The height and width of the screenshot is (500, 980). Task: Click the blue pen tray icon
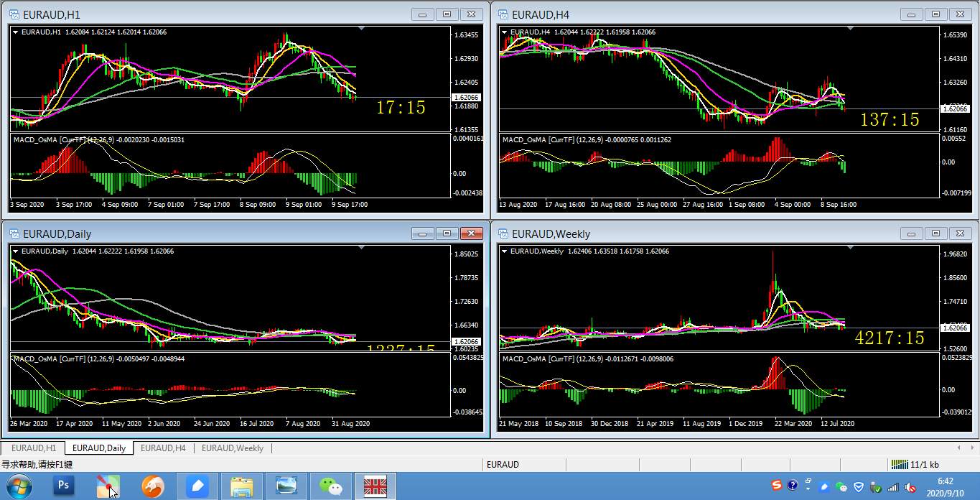825,486
